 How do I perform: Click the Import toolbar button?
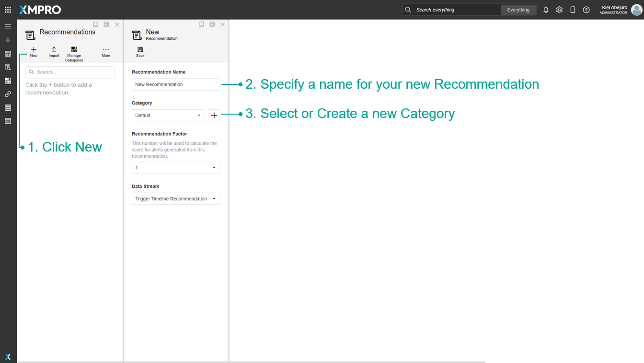pyautogui.click(x=54, y=52)
